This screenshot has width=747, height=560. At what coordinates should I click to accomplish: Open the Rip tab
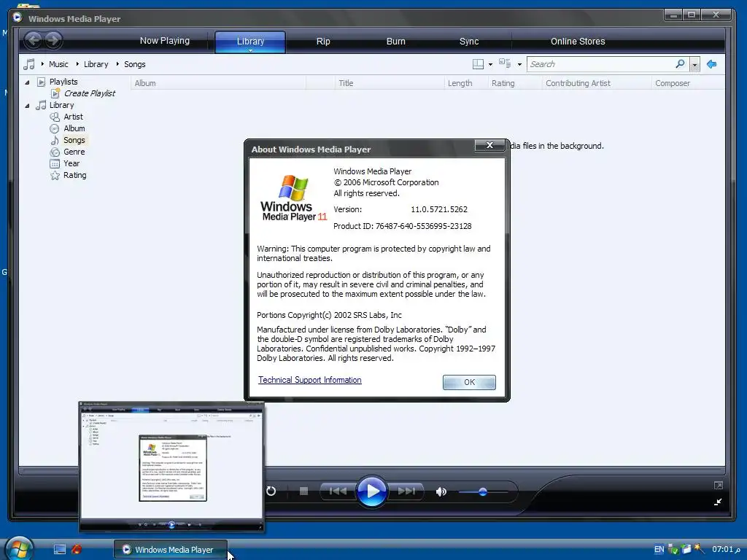pos(323,42)
